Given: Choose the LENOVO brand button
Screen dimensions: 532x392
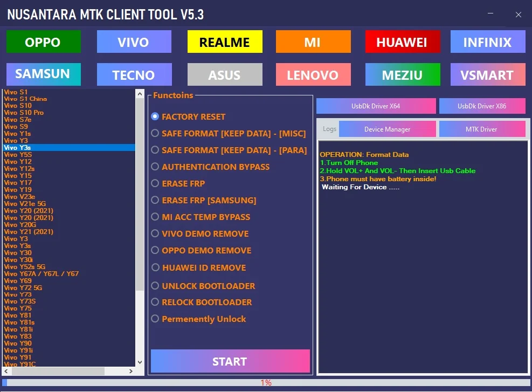Looking at the screenshot, I should pos(313,74).
